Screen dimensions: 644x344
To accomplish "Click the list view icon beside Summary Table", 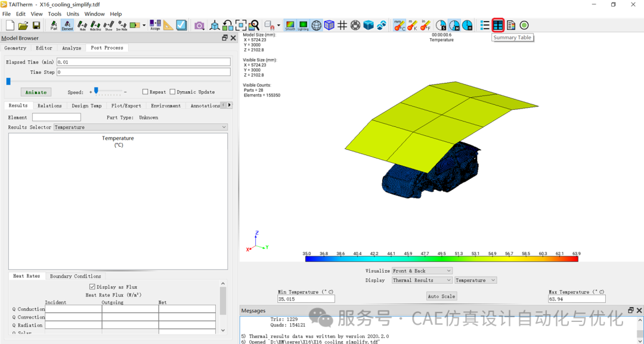I will point(485,26).
